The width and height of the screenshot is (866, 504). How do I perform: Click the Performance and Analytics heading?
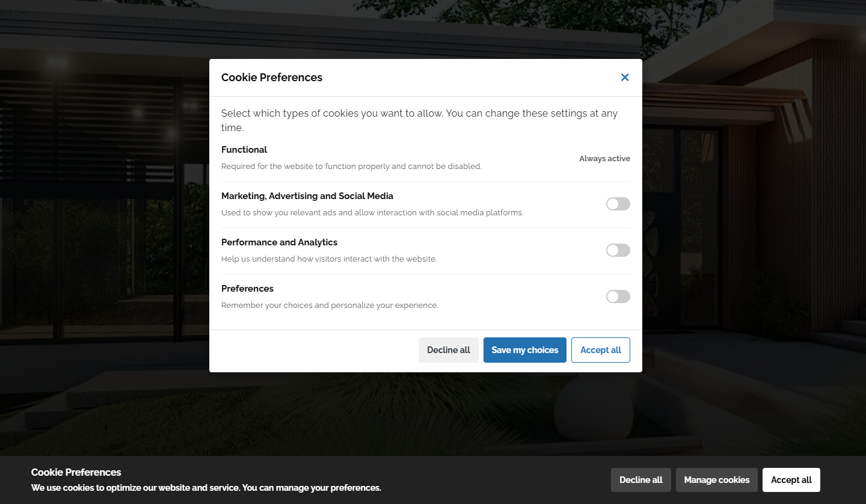280,242
